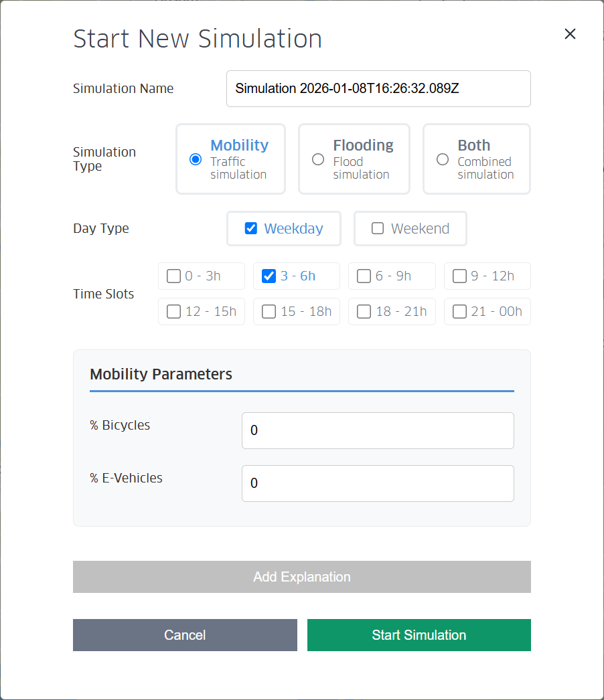Check the 6 - 9h time slot
The height and width of the screenshot is (700, 604).
tap(364, 276)
